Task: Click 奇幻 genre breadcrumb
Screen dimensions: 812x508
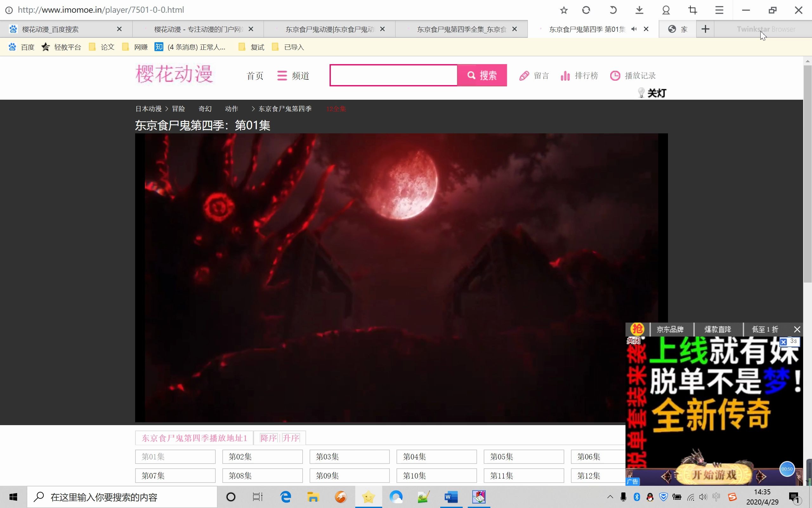Action: coord(205,109)
